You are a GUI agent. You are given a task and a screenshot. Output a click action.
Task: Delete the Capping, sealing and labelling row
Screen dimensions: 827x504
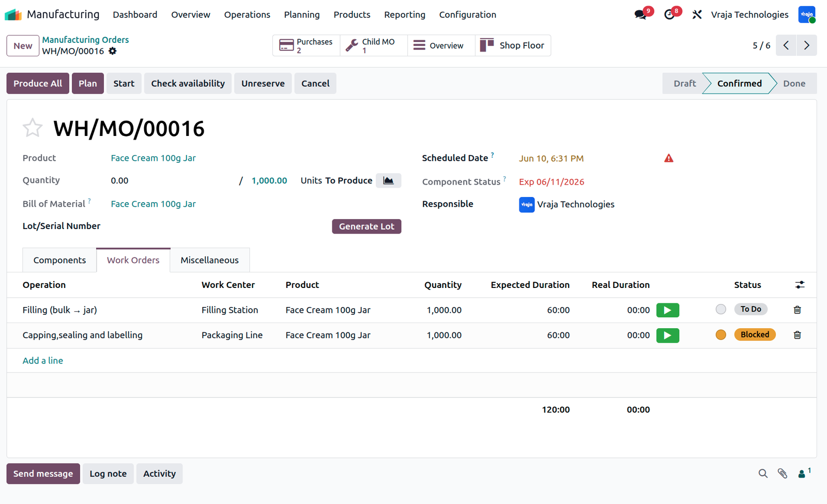(x=798, y=335)
